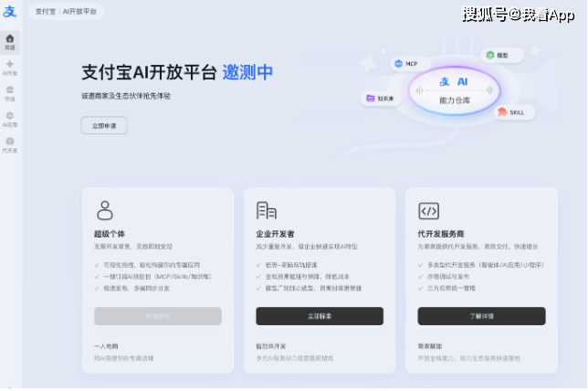
Task: Click 立即探索 in 企业开发者 card
Action: point(320,316)
